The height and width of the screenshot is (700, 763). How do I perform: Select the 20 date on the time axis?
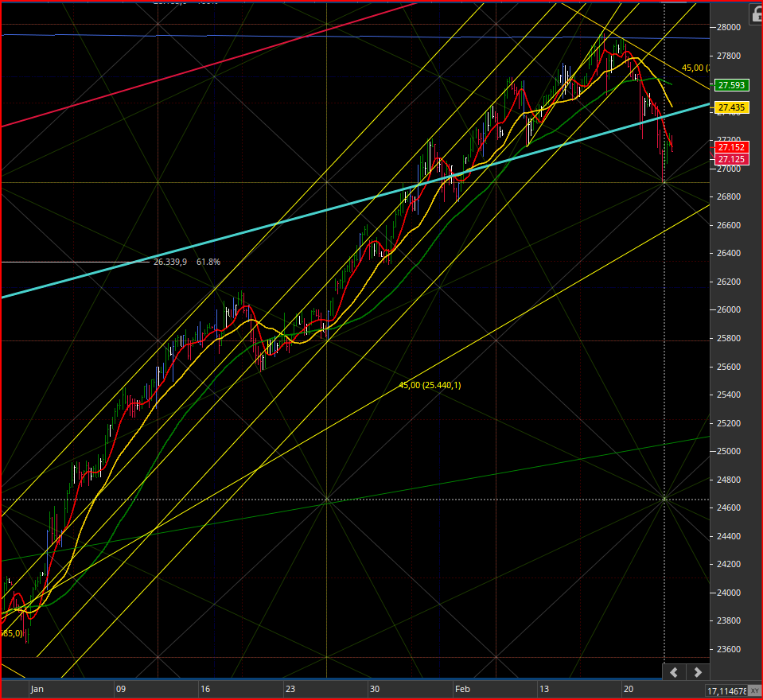pyautogui.click(x=629, y=689)
